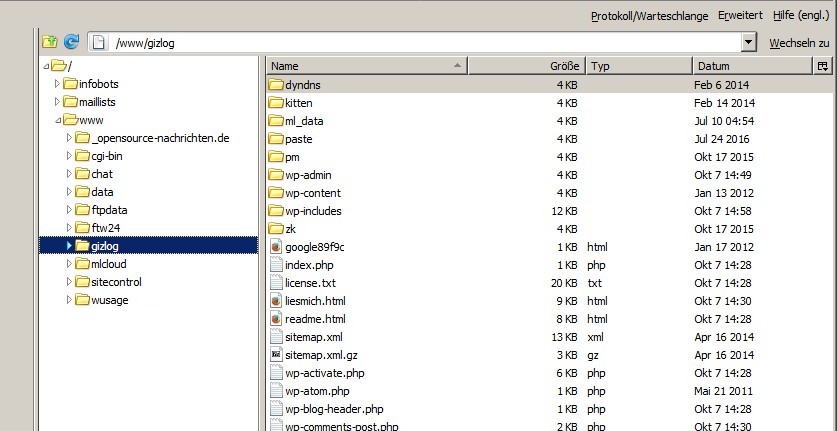Click the wp-content folder icon
This screenshot has width=837, height=431.
[275, 193]
